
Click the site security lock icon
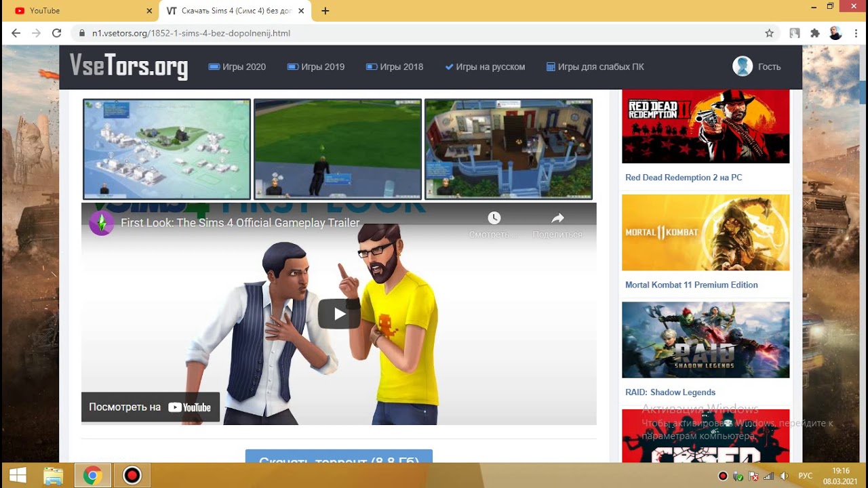point(82,33)
